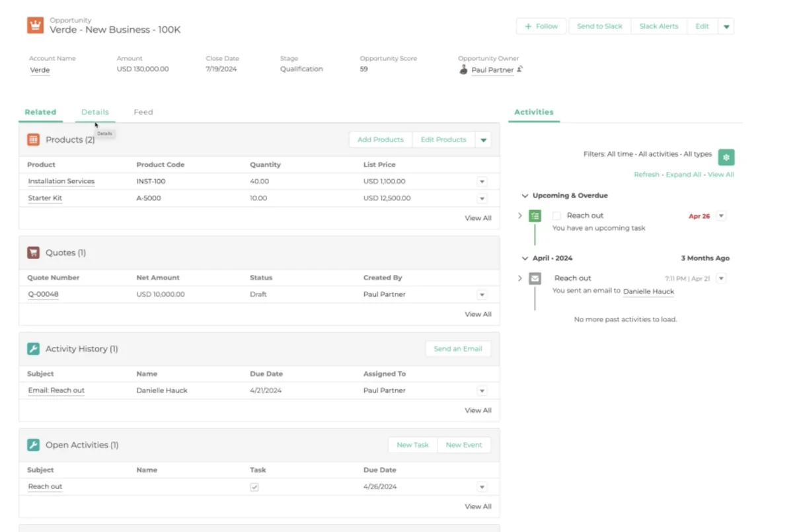Open the dropdown next to the Edit button
793x532 pixels.
coord(726,26)
